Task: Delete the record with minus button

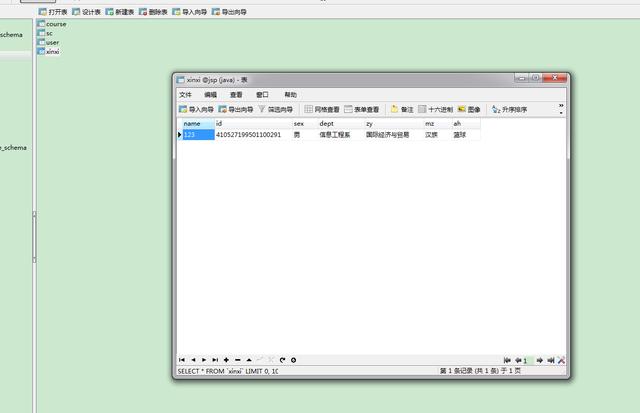Action: click(238, 360)
